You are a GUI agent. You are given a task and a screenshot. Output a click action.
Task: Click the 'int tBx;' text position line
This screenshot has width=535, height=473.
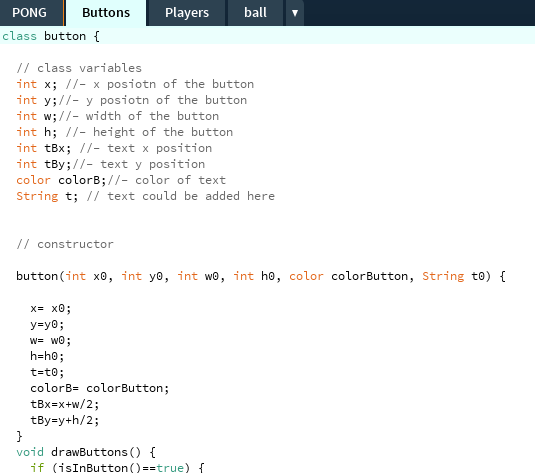coord(114,148)
